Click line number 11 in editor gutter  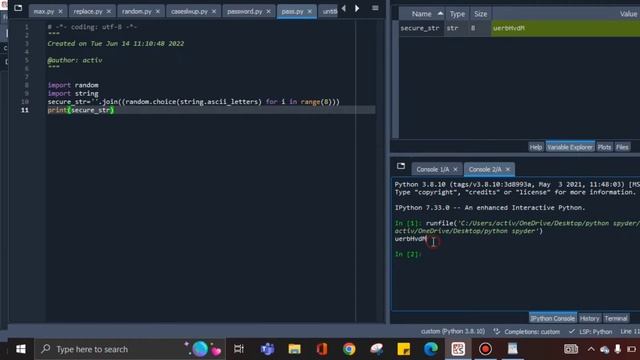[25, 110]
